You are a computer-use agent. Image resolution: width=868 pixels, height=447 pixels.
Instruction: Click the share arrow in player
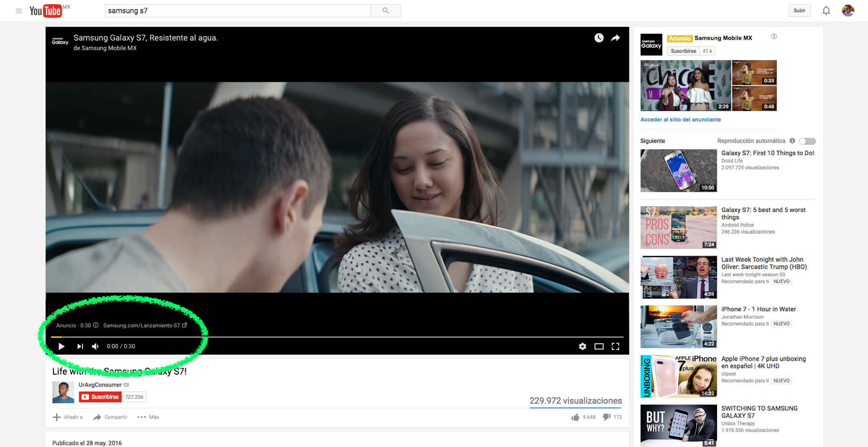click(x=615, y=38)
